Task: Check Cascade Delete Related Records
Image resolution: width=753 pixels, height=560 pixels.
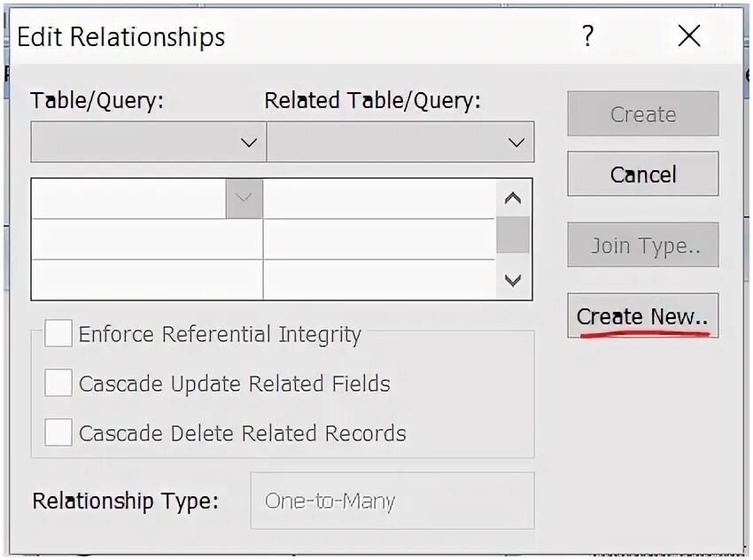Action: pyautogui.click(x=58, y=433)
